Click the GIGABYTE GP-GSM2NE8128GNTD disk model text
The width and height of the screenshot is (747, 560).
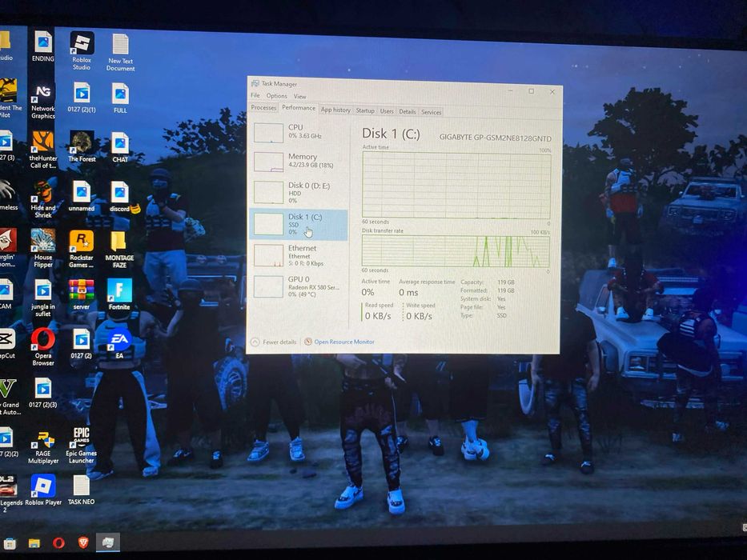(x=495, y=138)
